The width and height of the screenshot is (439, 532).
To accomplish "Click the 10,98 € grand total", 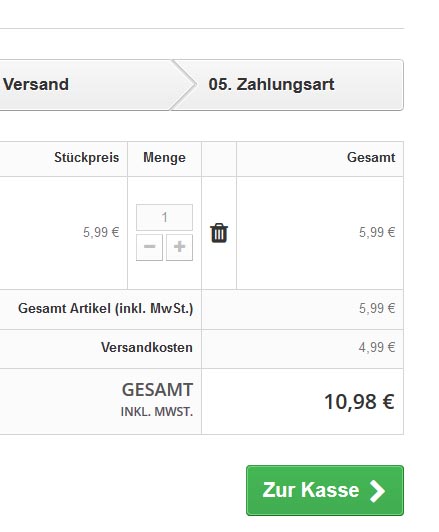I will tap(359, 402).
